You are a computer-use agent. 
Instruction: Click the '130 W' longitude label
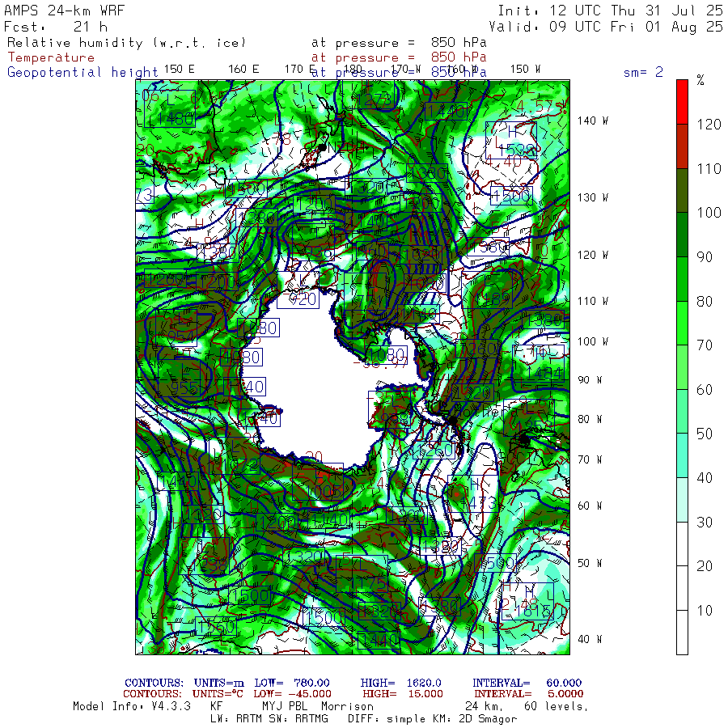[592, 197]
